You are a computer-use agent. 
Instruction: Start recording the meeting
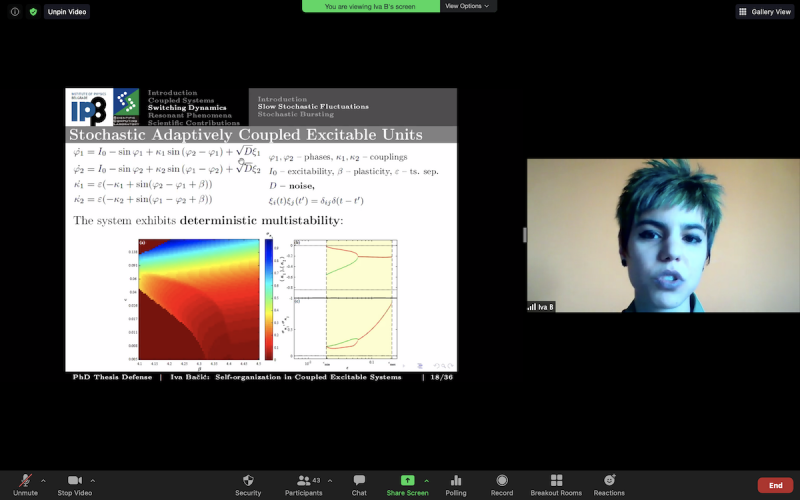coord(502,484)
